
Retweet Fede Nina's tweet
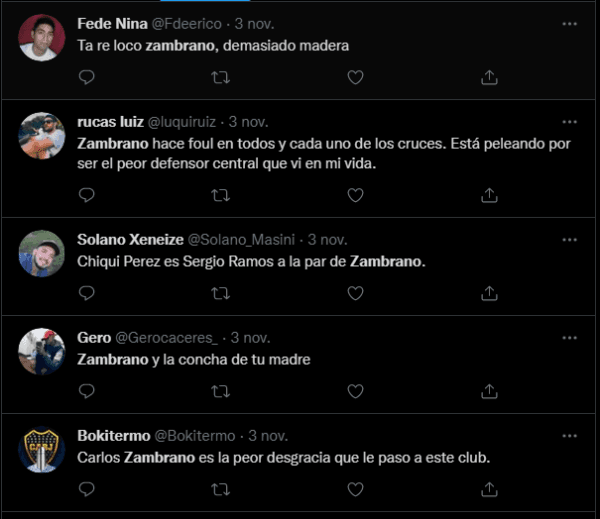point(220,77)
